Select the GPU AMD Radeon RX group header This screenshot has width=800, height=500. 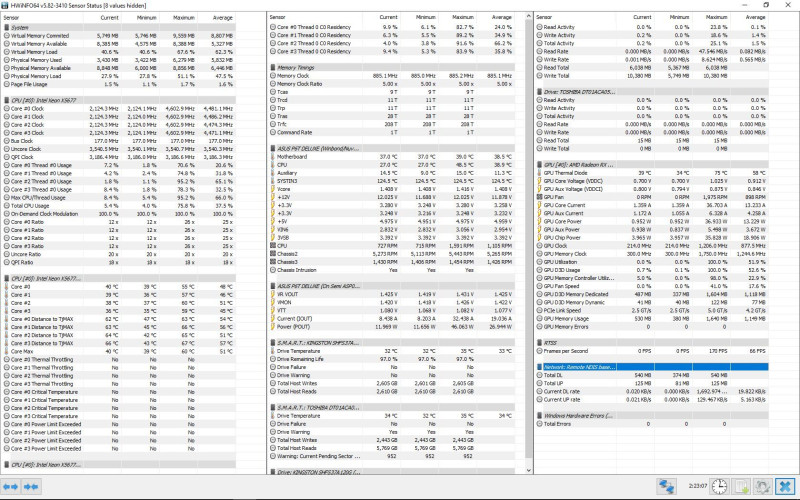pyautogui.click(x=652, y=165)
